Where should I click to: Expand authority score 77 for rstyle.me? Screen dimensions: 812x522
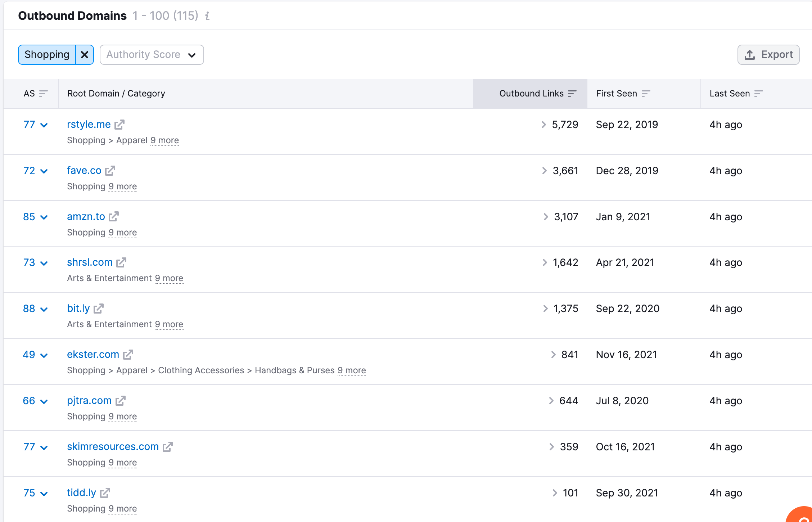coord(36,125)
